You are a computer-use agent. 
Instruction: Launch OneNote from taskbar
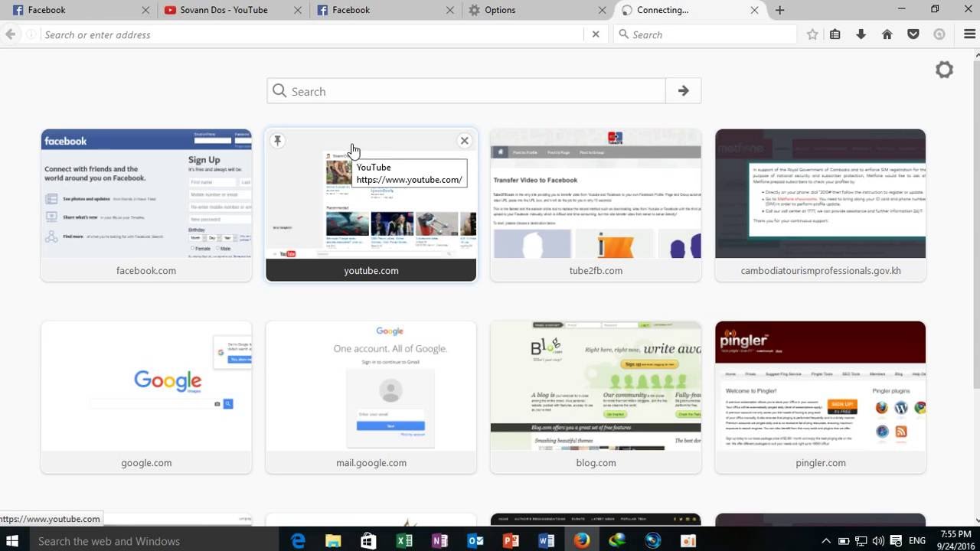pos(439,541)
